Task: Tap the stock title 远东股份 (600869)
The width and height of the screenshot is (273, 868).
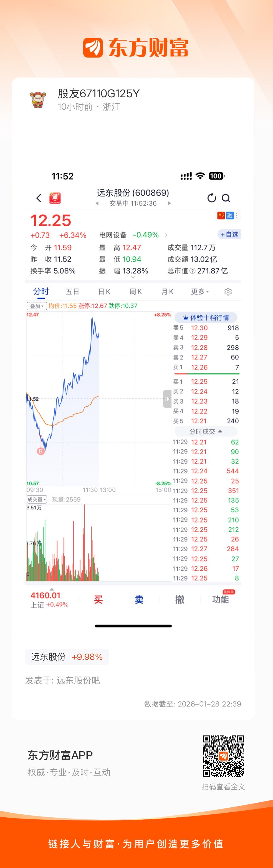Action: coord(133,193)
